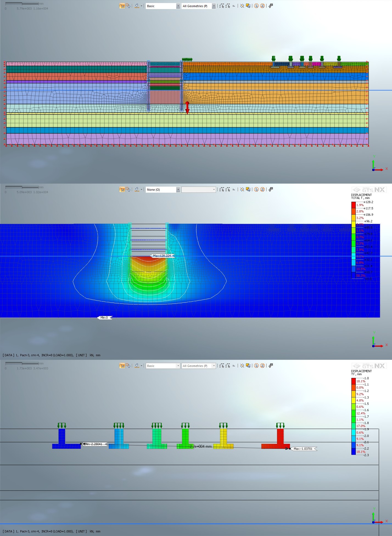Viewport: 392px width, 536px height.
Task: Click the ID query arrow icon in the TY displacement view
Action: click(x=271, y=366)
